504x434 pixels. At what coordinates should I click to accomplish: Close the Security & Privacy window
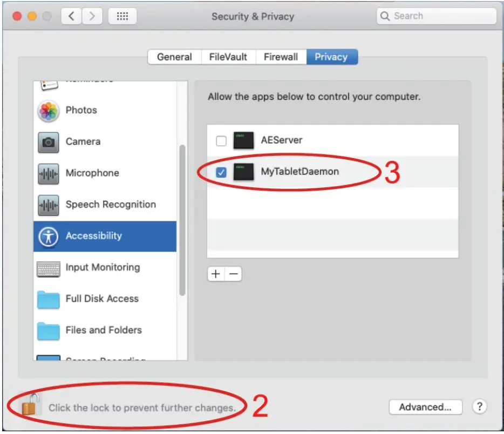(17, 16)
